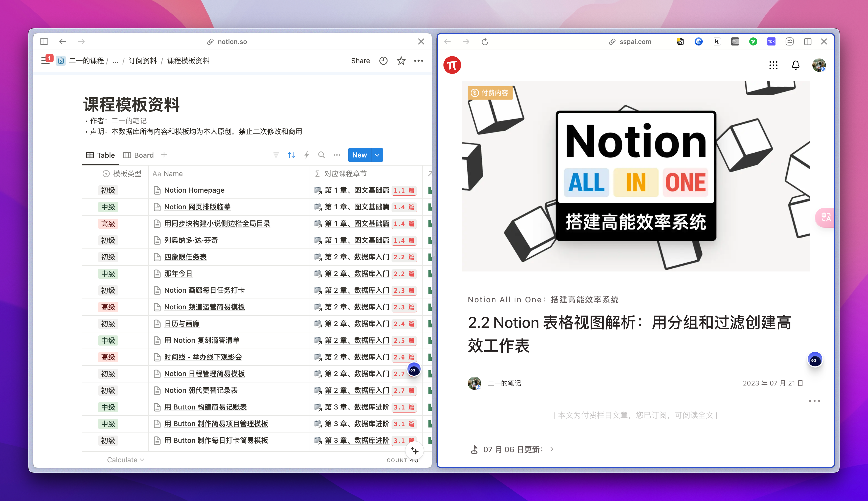Go back in the notion.so window
The image size is (868, 501).
tap(63, 42)
